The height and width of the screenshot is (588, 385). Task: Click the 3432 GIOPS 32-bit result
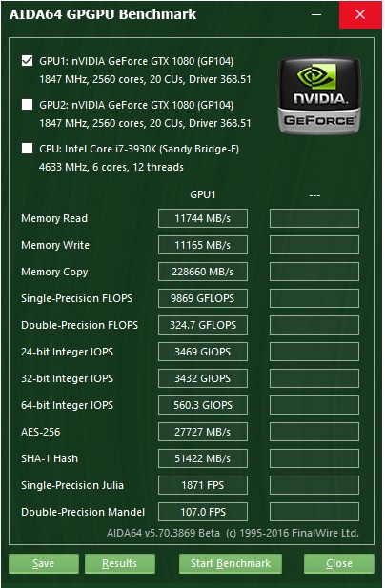click(x=203, y=378)
